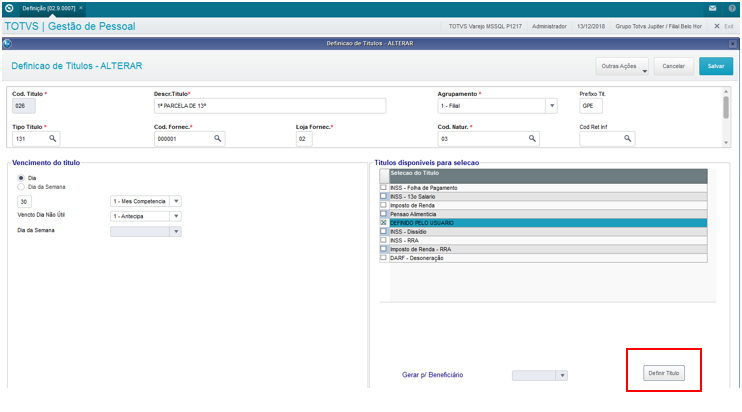The width and height of the screenshot is (742, 412).
Task: Search Cod. Fornec. with magnifier icon
Action: pyautogui.click(x=218, y=138)
